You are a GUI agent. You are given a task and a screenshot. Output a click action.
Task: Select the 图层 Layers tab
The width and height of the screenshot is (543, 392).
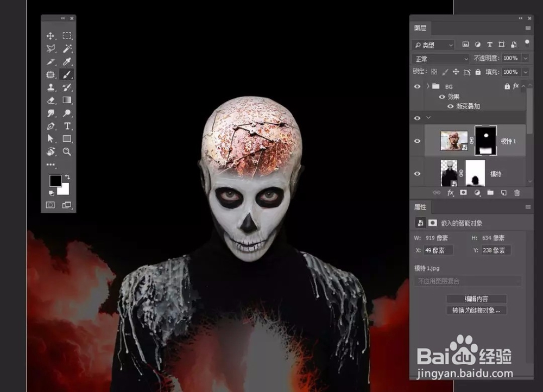coord(420,28)
